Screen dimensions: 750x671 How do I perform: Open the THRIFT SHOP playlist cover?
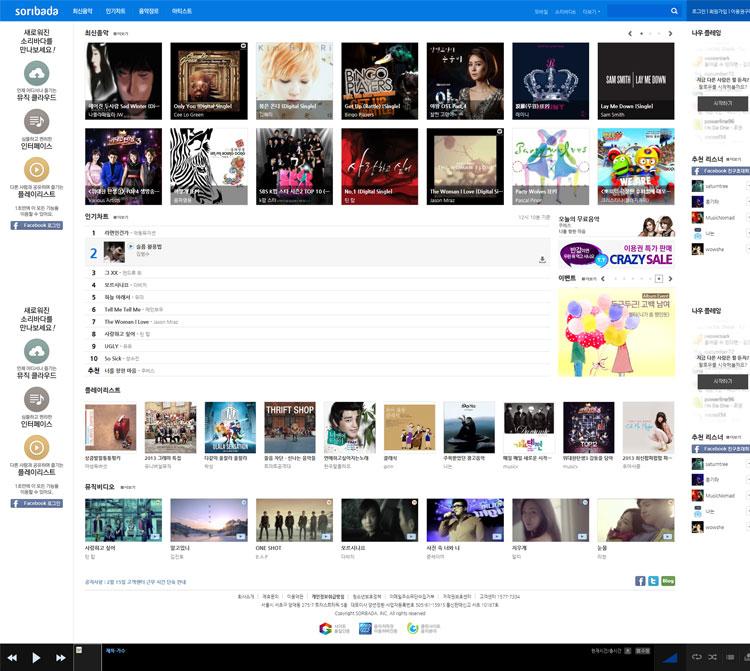coord(290,427)
